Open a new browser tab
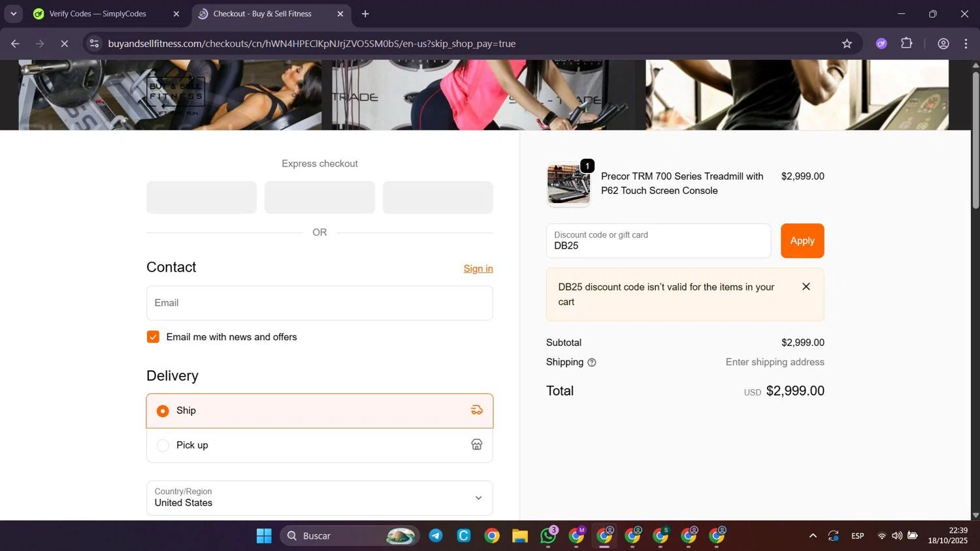The width and height of the screenshot is (980, 551). pos(365,14)
